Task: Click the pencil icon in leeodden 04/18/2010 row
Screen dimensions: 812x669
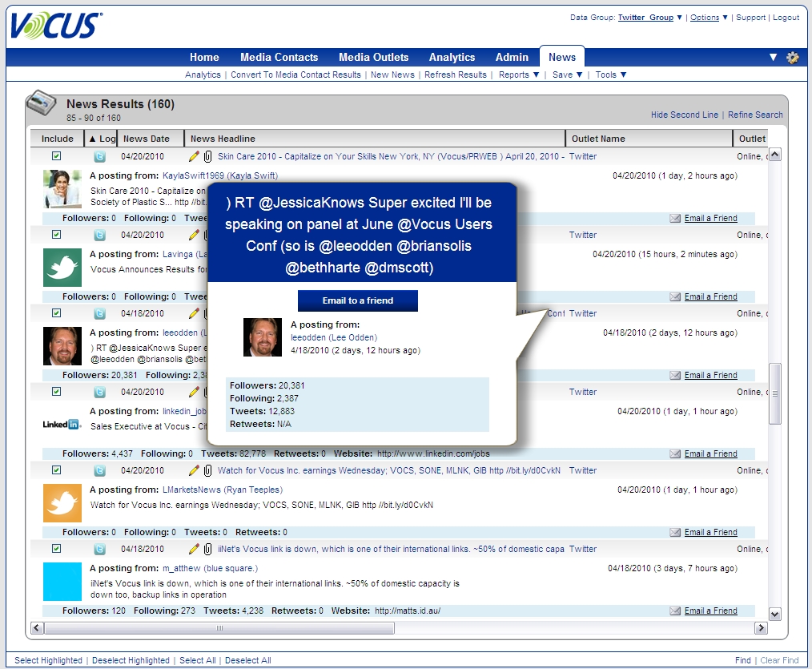Action: point(195,313)
